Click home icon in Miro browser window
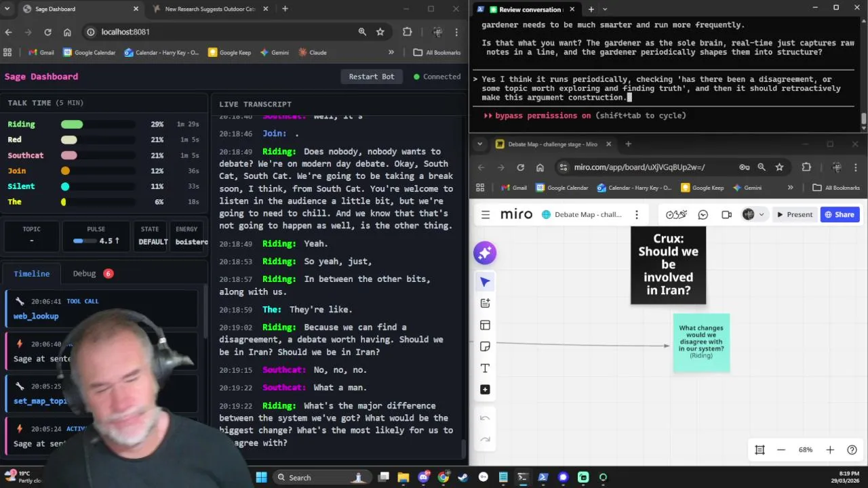868x488 pixels. coord(540,167)
